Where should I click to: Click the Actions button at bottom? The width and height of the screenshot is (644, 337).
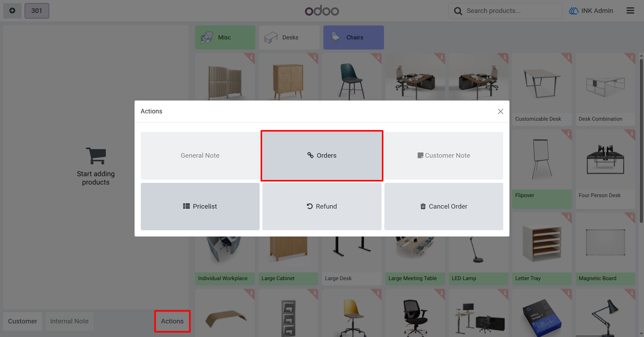pyautogui.click(x=172, y=321)
